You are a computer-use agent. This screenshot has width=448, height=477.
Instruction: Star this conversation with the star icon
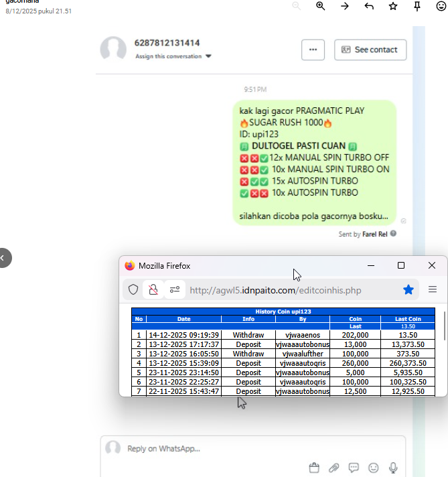[x=393, y=6]
